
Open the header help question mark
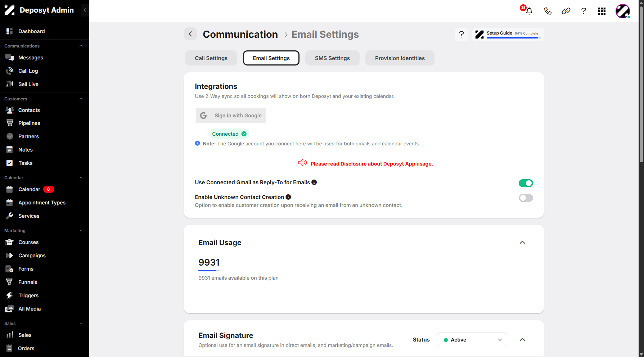(x=584, y=11)
